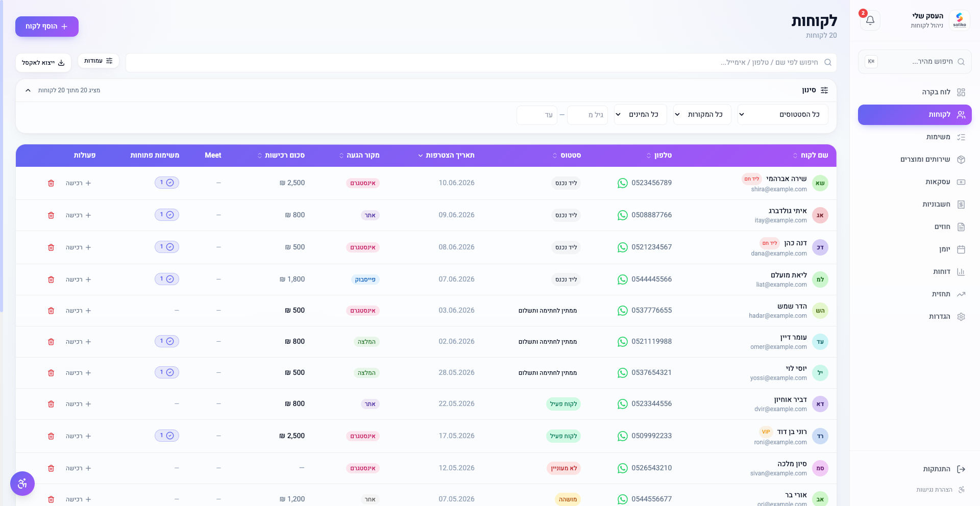980x506 pixels.
Task: Click WhatsApp icon beside 0526543210
Action: [x=622, y=468]
